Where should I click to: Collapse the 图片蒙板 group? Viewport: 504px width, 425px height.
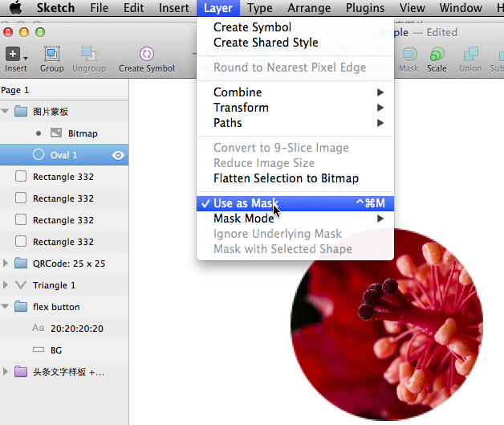click(x=6, y=112)
